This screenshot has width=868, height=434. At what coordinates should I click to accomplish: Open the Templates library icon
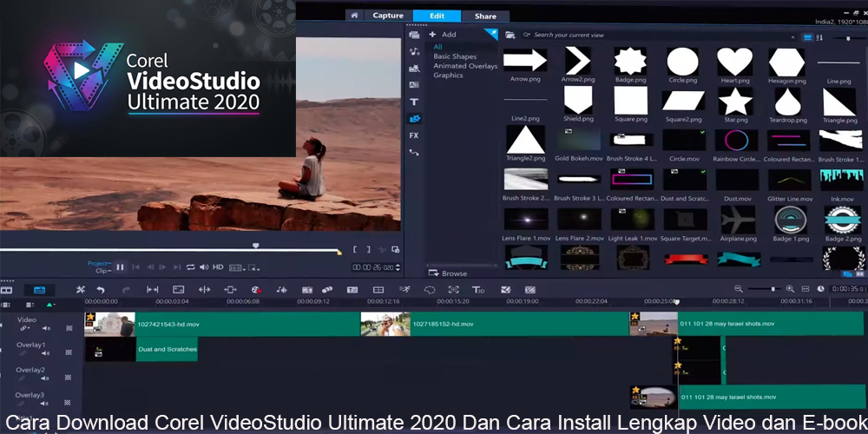point(413,69)
